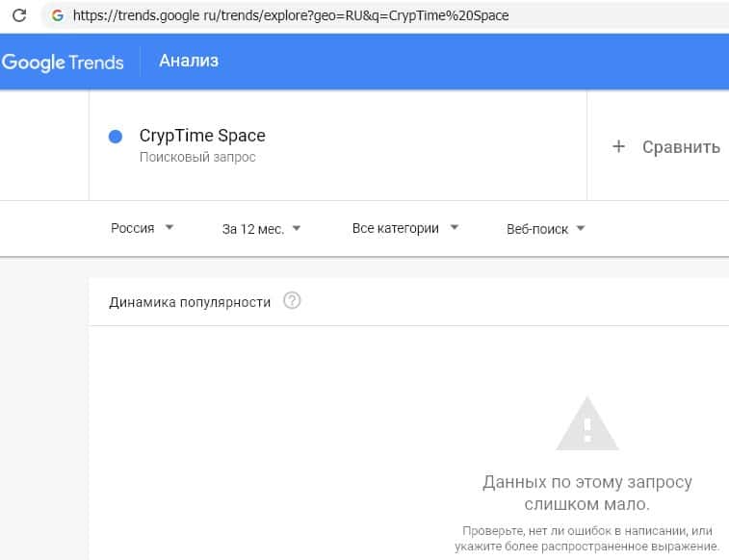The image size is (729, 560).
Task: Expand the Веб-поиск search type dropdown
Action: click(546, 228)
